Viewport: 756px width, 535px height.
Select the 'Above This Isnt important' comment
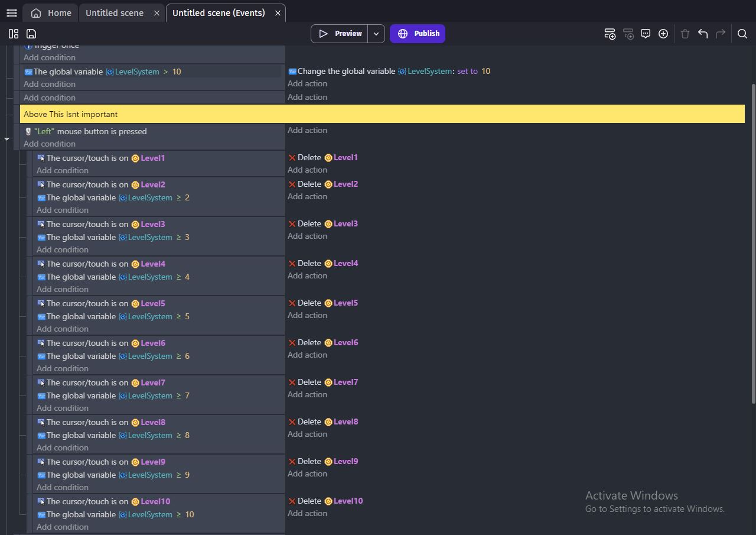[x=382, y=114]
